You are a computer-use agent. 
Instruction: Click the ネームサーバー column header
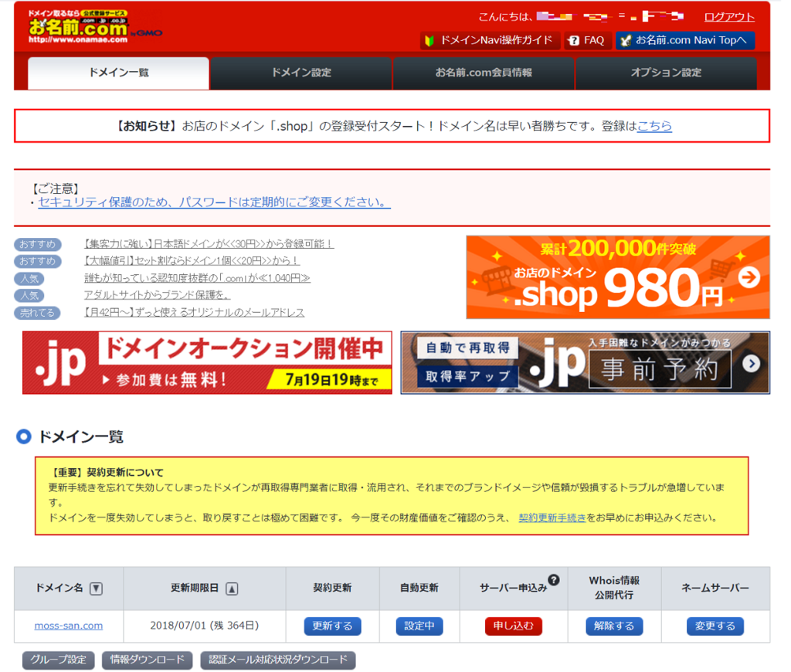click(x=715, y=589)
